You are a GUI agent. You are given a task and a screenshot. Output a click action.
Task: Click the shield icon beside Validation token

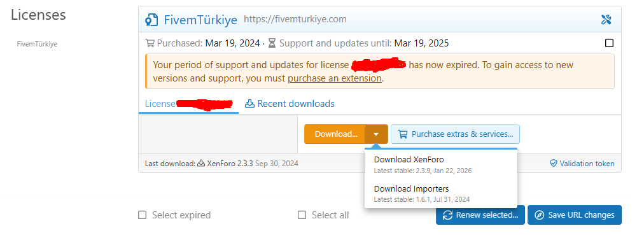coord(553,164)
